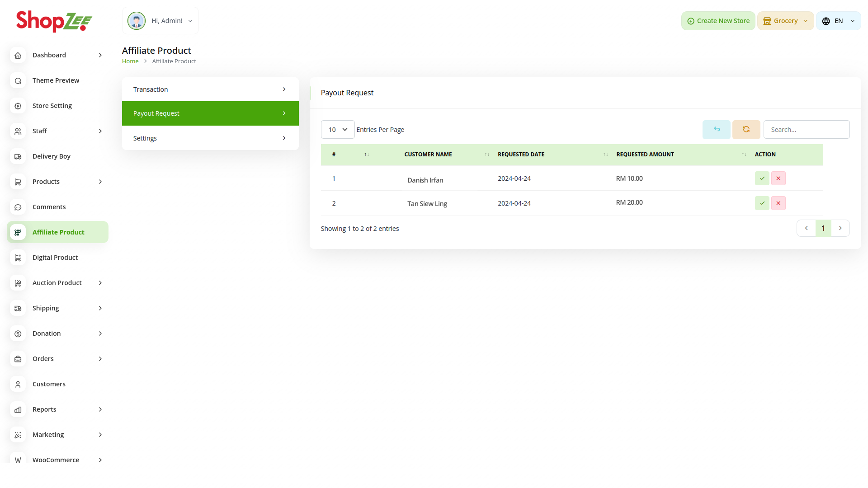Reject Tan Siew Ling's payout with the red X
The width and height of the screenshot is (868, 488).
[x=778, y=203]
